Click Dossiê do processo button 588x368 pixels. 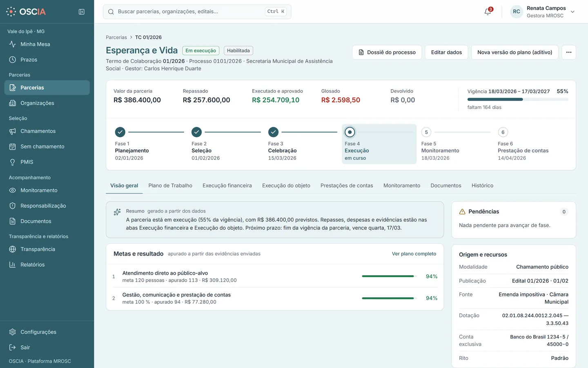pos(387,52)
